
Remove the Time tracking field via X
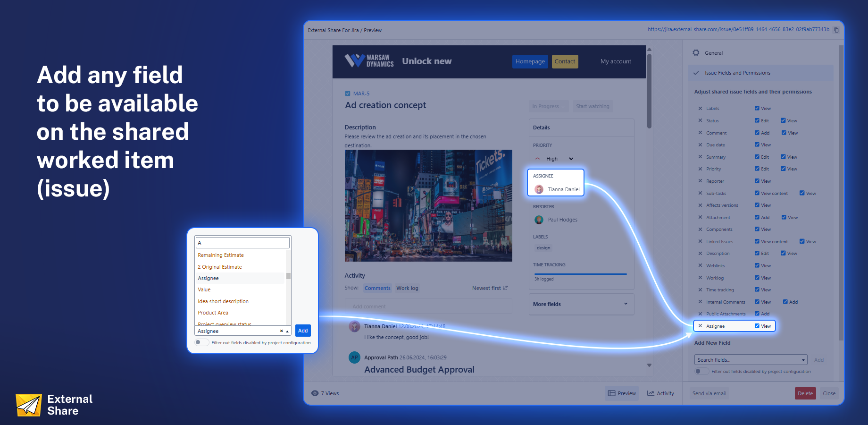[x=700, y=289]
